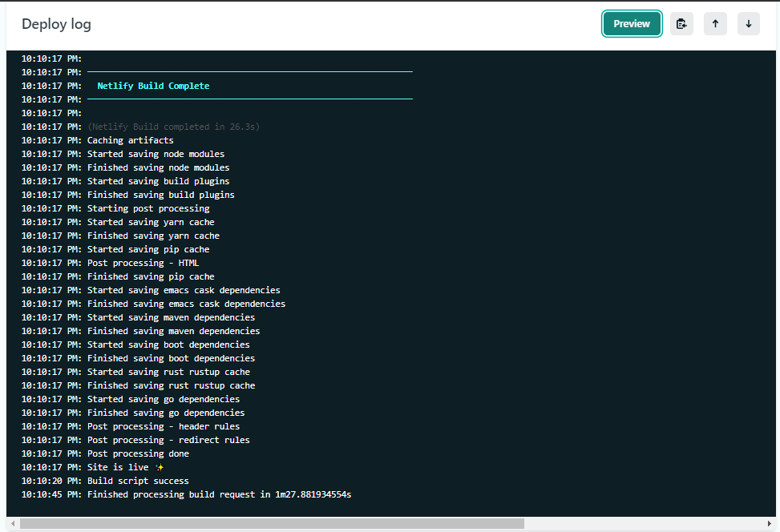Screen dimensions: 780x532
Task: Click the 10:10:20 PM timestamp
Action: pos(51,481)
